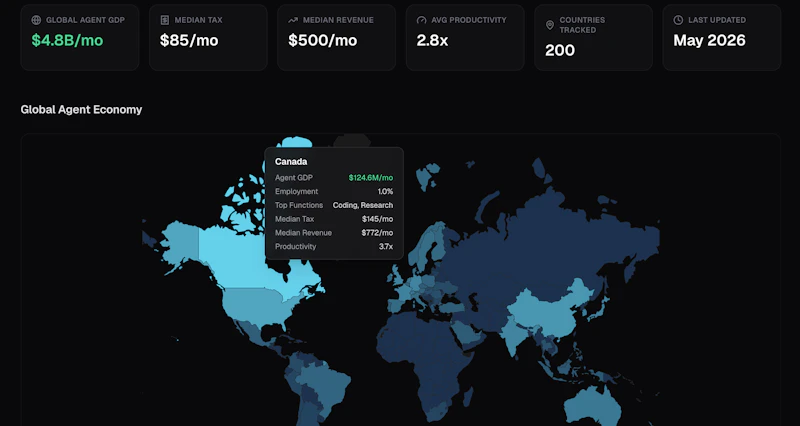This screenshot has height=426, width=800.
Task: Click the GLOBAL AGENT GDP card label
Action: (x=85, y=20)
